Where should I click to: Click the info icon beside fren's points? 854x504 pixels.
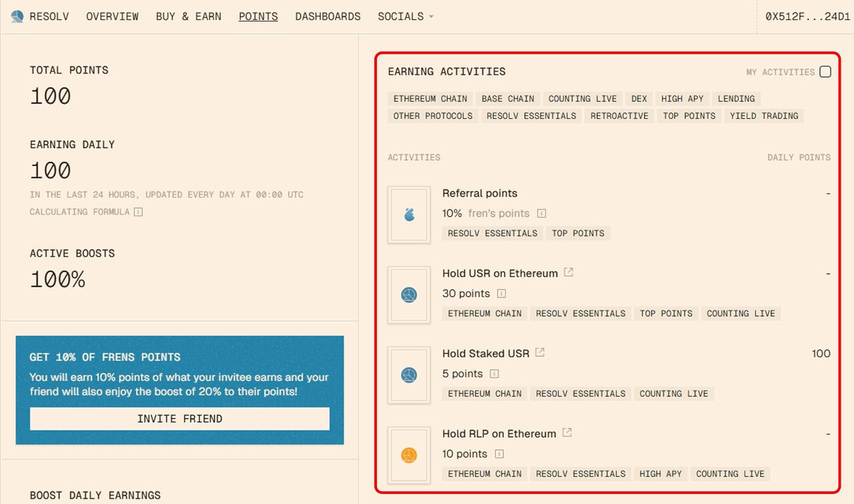542,213
